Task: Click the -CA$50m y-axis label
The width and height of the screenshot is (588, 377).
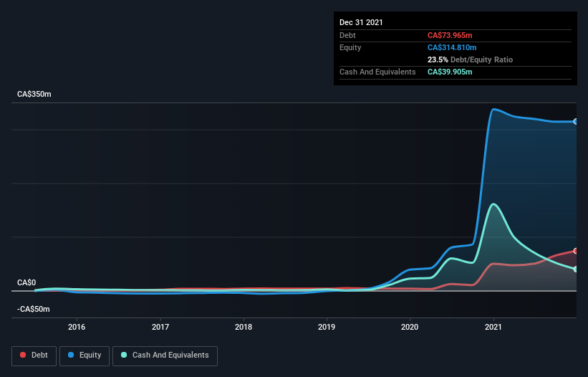Action: point(34,309)
